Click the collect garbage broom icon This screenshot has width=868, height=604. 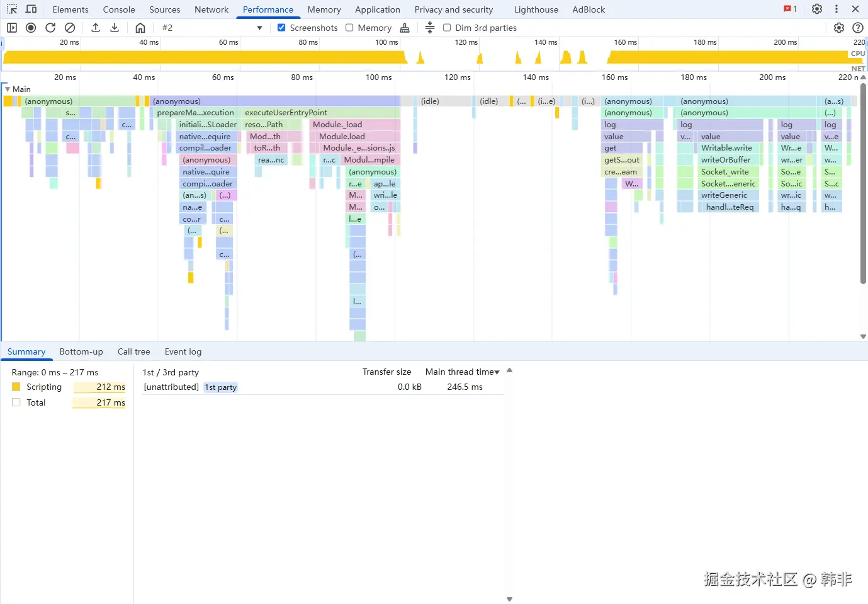pos(405,28)
